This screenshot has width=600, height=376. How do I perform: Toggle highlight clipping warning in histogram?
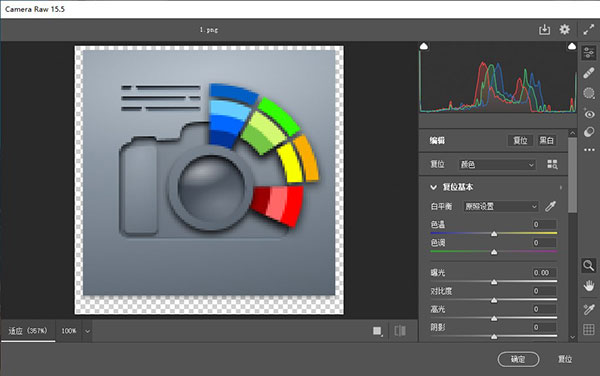572,47
